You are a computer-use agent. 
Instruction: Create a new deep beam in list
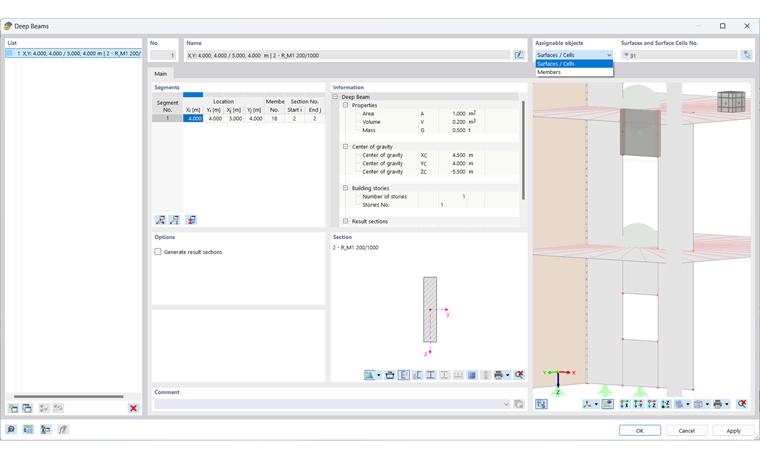pos(13,408)
